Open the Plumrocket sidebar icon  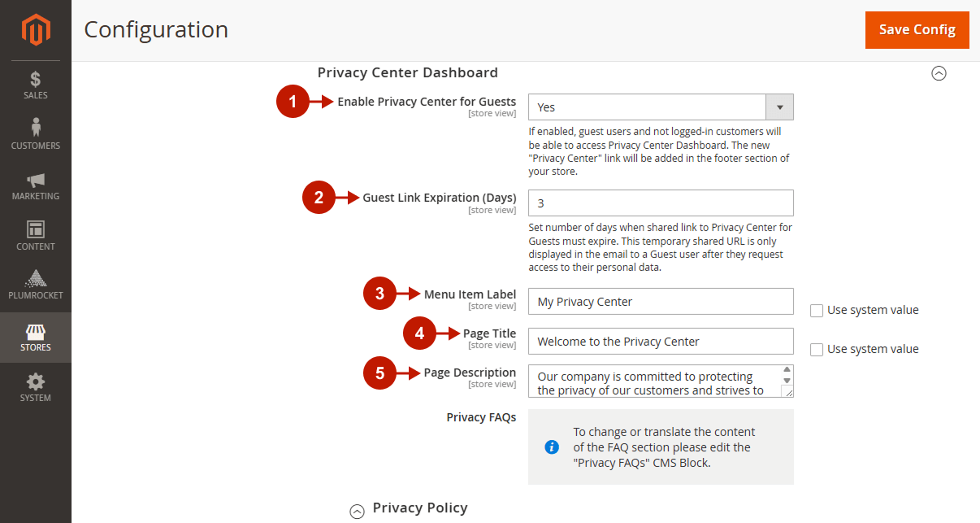click(36, 278)
